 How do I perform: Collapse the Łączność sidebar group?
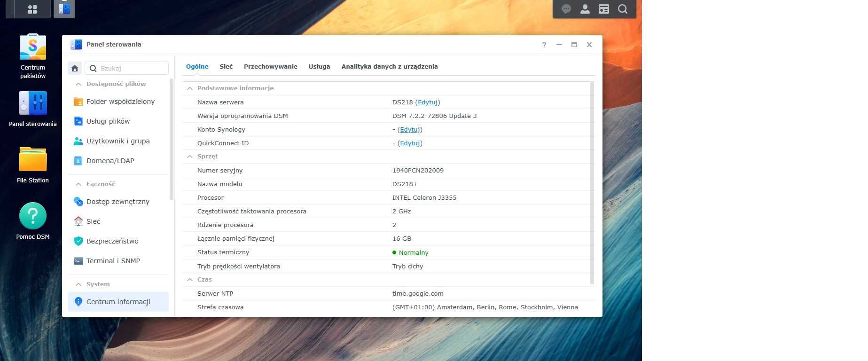(78, 184)
